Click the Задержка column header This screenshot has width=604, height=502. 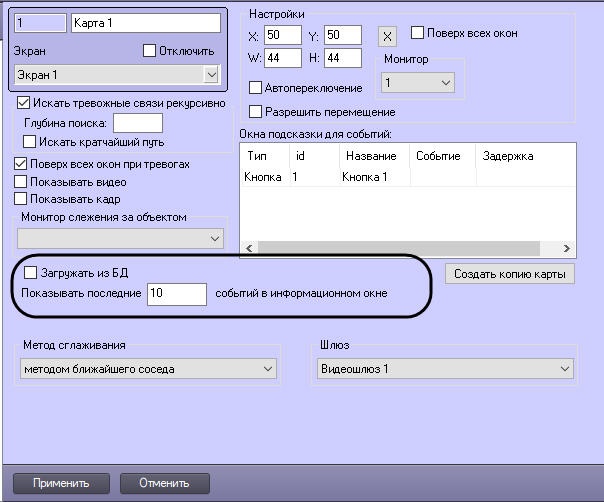(508, 157)
